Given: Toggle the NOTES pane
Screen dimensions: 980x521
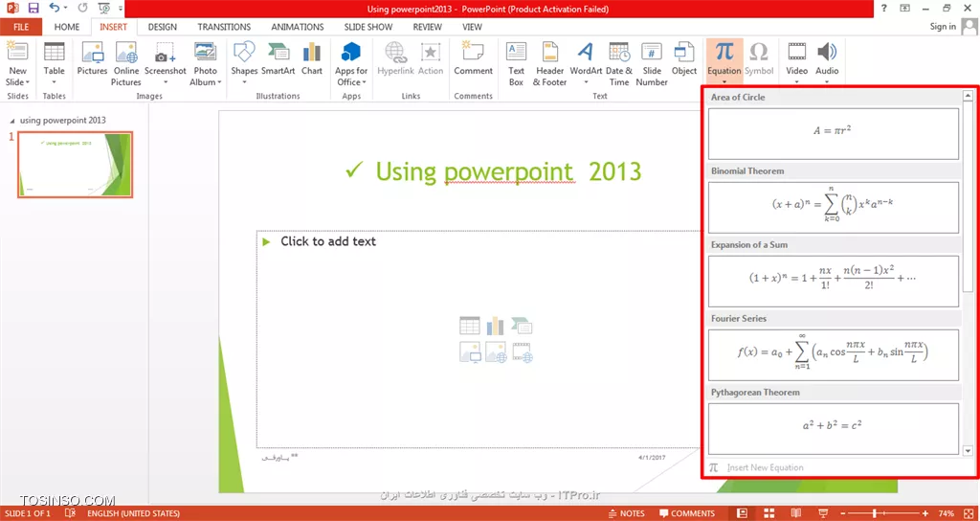Looking at the screenshot, I should (626, 513).
